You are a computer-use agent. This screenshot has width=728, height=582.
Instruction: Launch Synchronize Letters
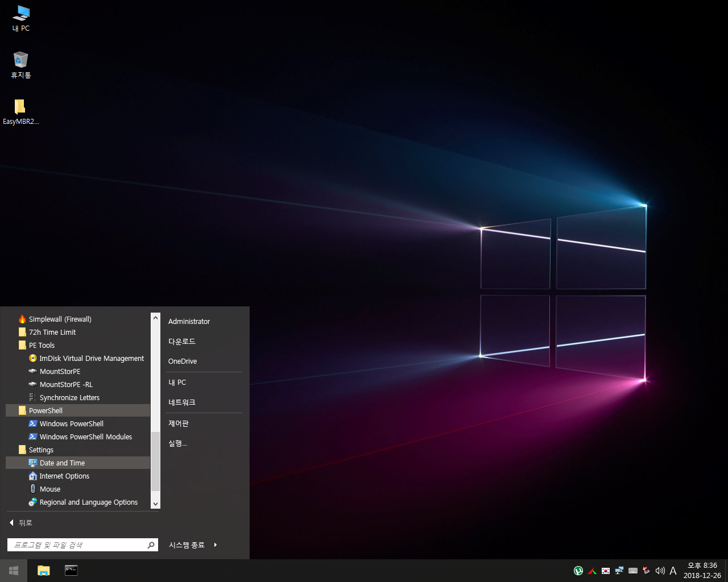point(78,397)
